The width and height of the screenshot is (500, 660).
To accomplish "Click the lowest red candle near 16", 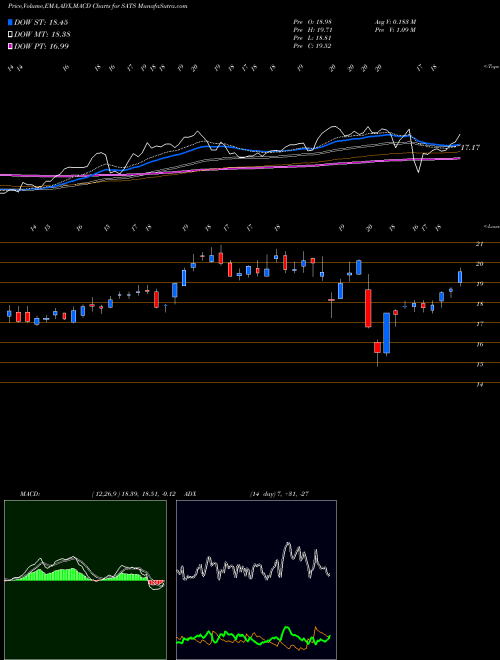I will click(378, 348).
